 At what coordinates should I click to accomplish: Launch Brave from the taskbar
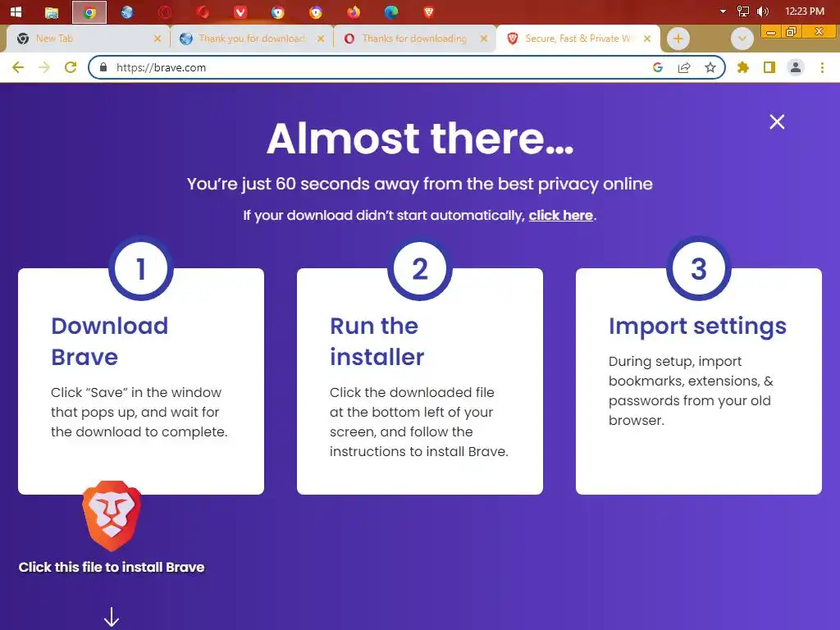coord(428,11)
